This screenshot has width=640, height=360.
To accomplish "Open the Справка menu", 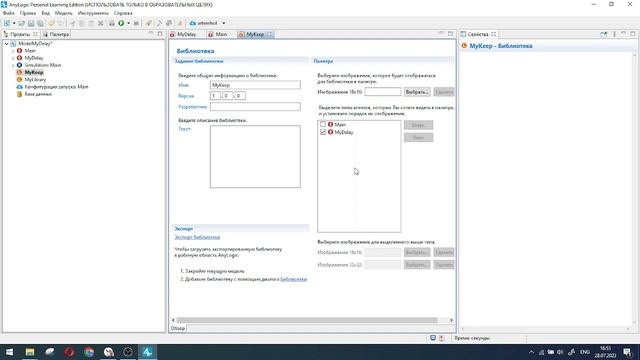I will click(x=123, y=13).
